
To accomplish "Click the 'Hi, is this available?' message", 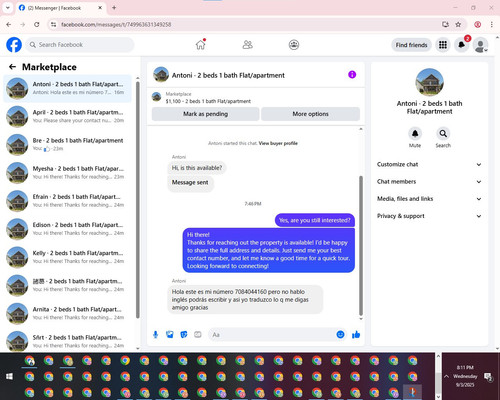I will (197, 168).
